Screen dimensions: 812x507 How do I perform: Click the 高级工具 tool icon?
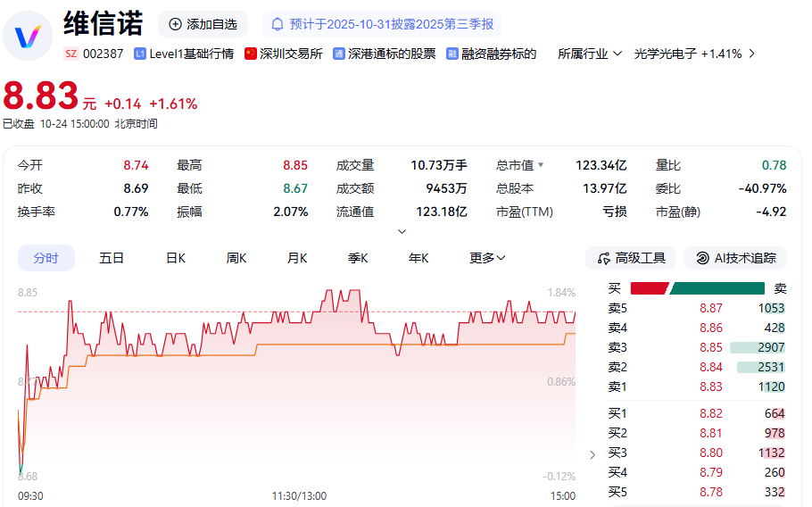pos(603,258)
